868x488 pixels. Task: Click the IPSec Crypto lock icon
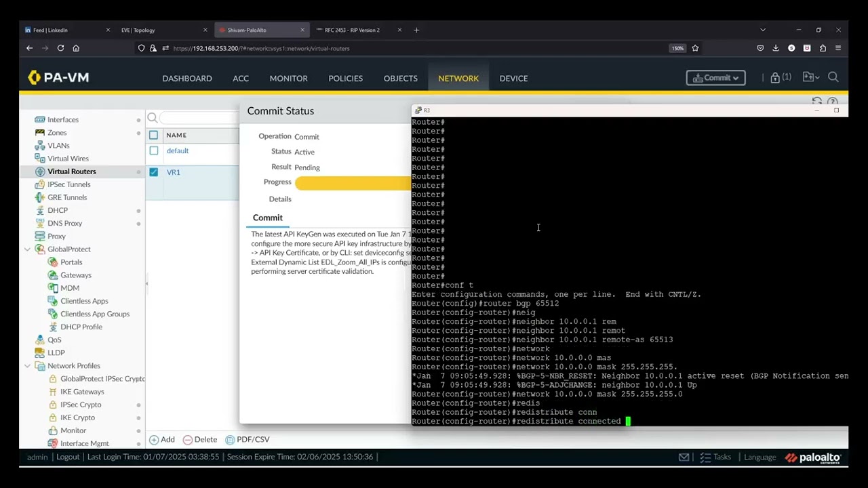click(53, 405)
